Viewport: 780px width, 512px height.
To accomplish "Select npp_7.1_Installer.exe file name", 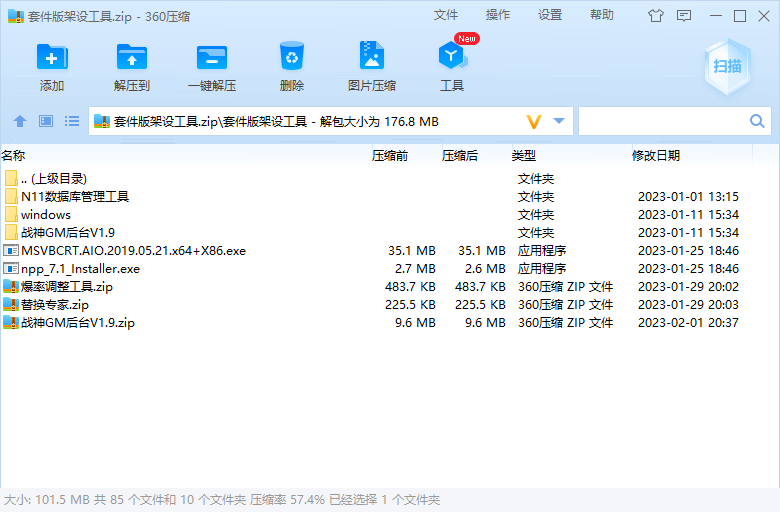I will pos(80,269).
